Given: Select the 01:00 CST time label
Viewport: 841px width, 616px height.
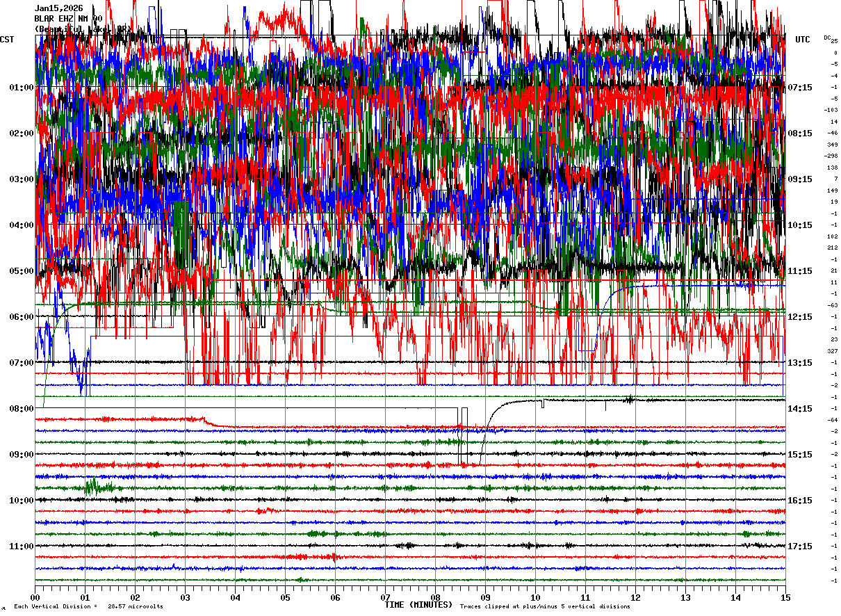Looking at the screenshot, I should (x=22, y=88).
